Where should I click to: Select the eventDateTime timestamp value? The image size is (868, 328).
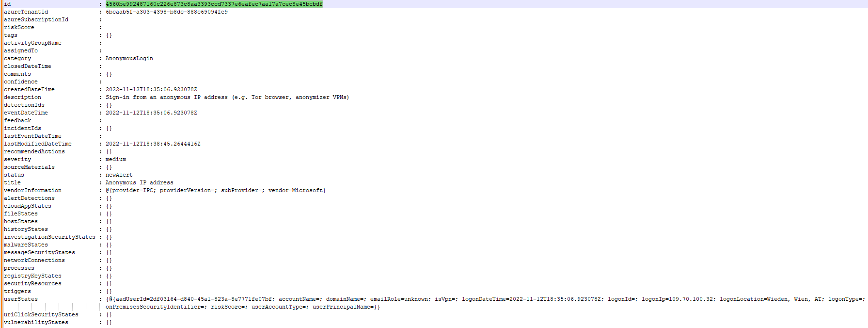click(151, 113)
